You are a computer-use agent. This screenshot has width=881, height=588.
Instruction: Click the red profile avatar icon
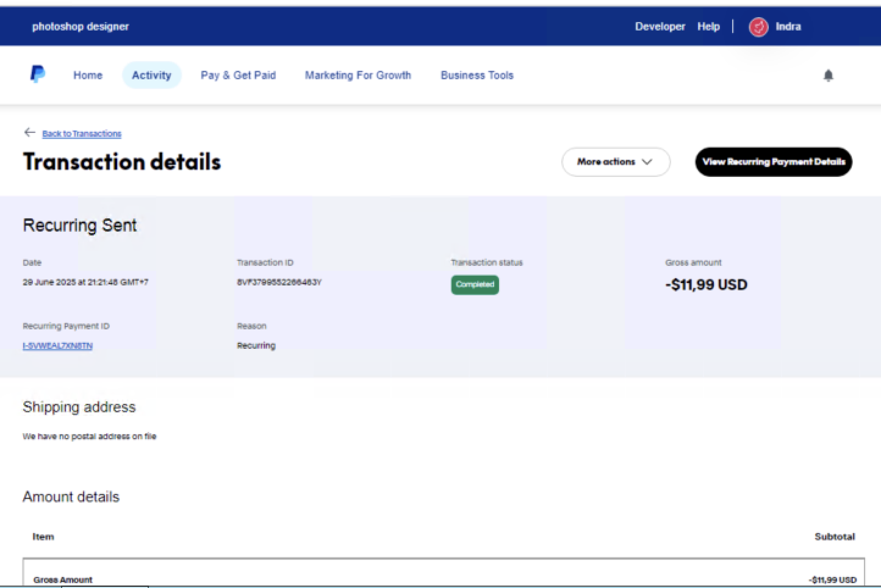tap(758, 27)
